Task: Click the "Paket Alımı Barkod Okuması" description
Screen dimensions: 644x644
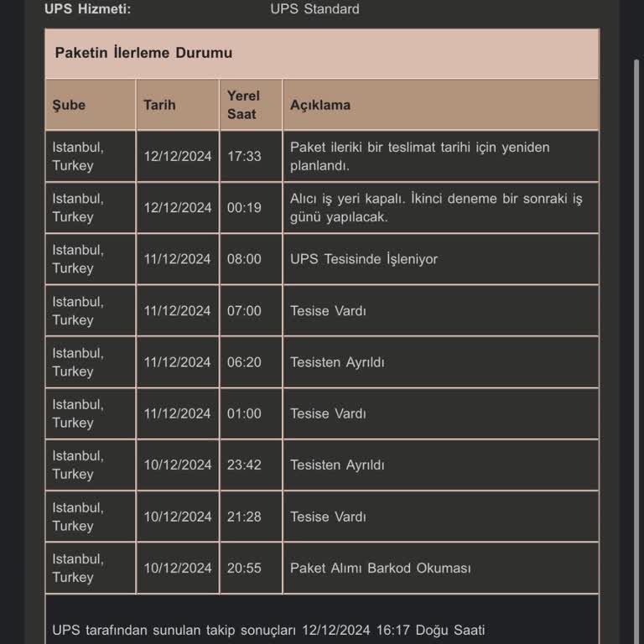Action: coord(380,568)
